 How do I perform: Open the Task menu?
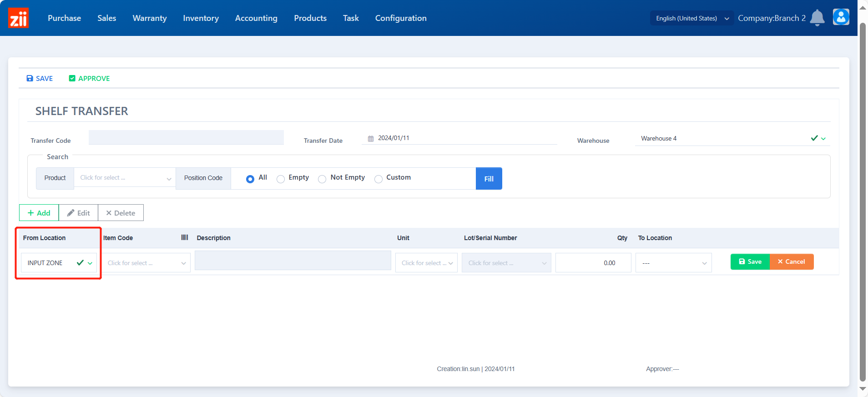tap(351, 18)
